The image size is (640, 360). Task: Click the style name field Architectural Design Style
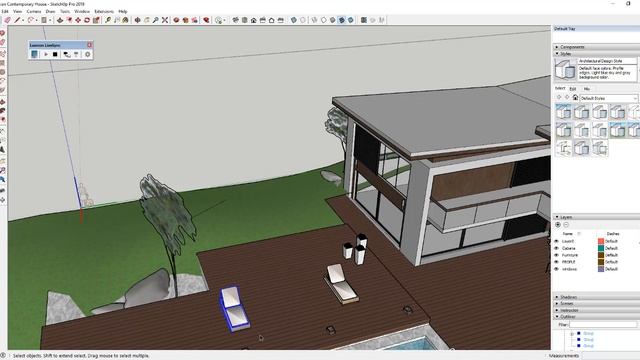[x=607, y=61]
